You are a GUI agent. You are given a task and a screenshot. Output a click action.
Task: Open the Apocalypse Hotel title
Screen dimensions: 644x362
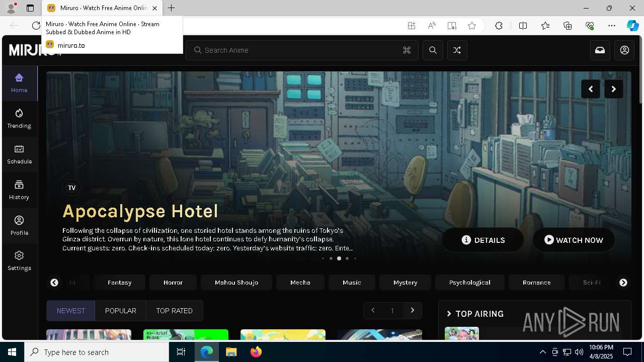[140, 211]
